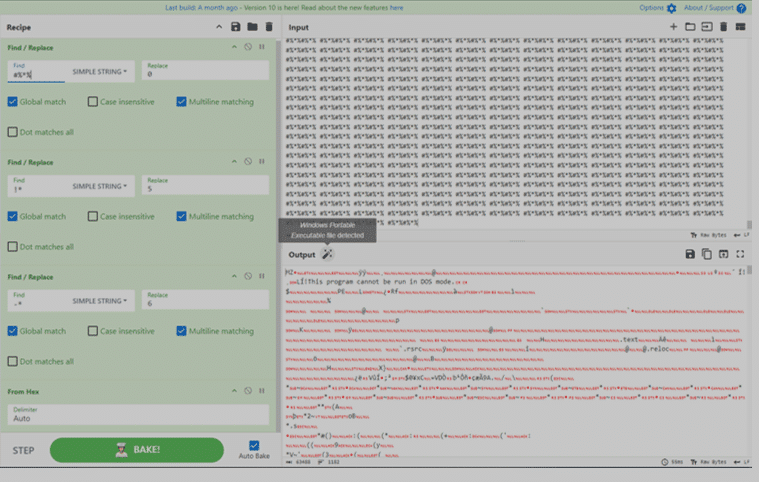Add a new input tab
This screenshot has width=759, height=482.
[x=673, y=27]
